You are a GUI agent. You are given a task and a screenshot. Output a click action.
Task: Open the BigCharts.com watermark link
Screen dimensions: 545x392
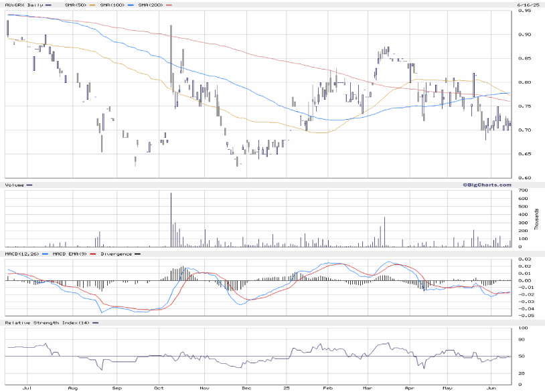(x=486, y=184)
